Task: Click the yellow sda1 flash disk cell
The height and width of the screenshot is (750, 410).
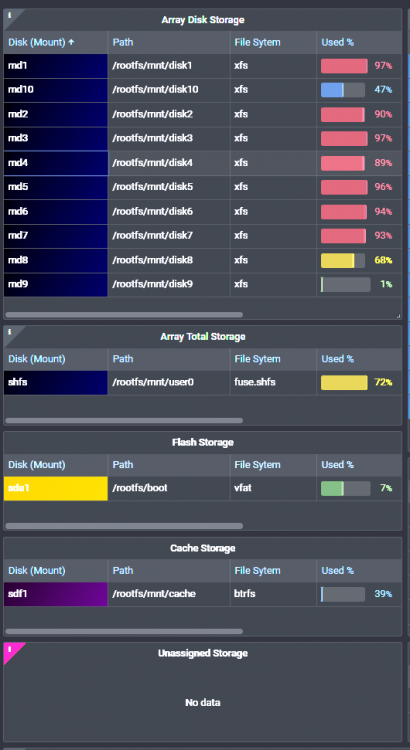Action: click(55, 488)
